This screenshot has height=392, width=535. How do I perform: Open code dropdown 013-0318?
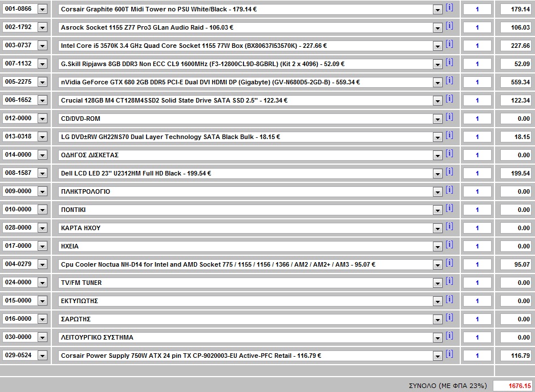pos(42,137)
